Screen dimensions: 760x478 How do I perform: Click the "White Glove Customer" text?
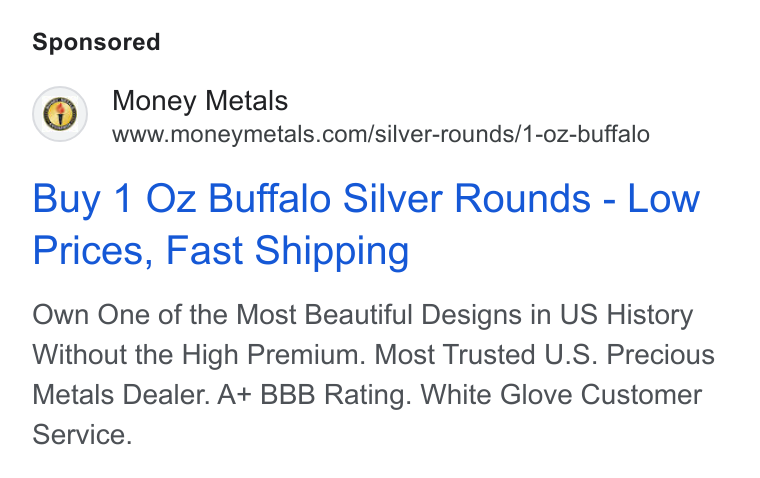tap(561, 395)
